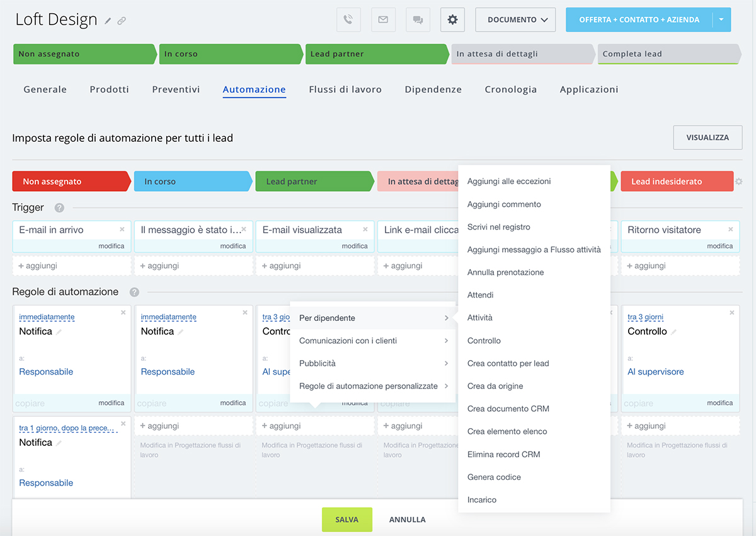756x536 pixels.
Task: Open the Flussi di lavoro tab
Action: 345,90
